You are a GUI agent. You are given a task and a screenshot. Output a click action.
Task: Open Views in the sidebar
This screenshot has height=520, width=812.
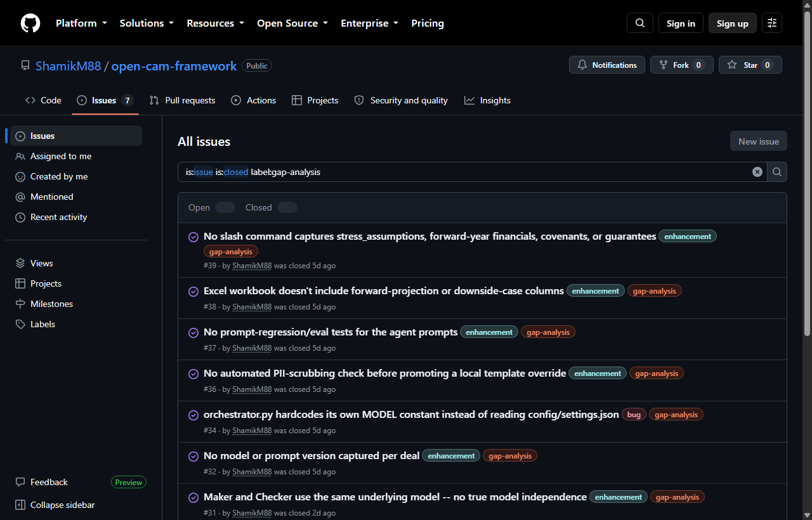click(x=76, y=263)
